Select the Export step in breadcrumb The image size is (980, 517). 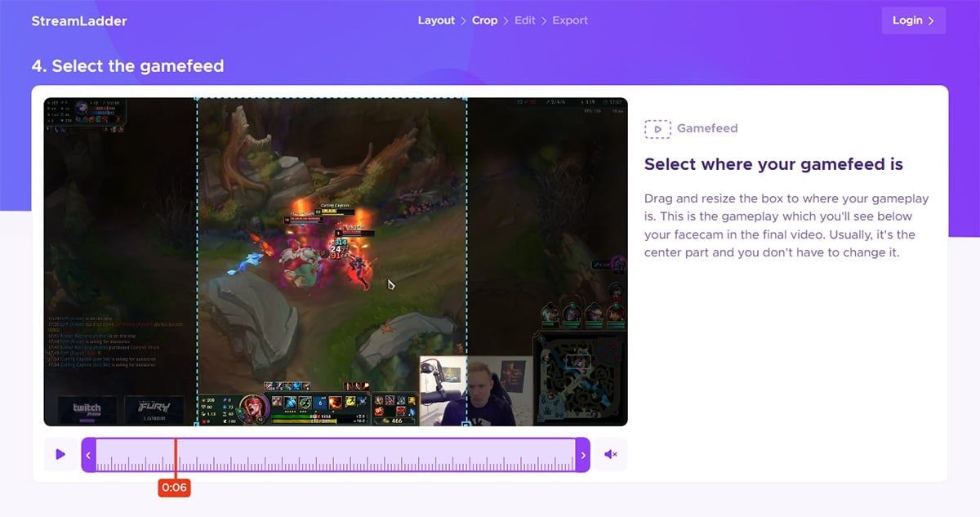point(569,20)
